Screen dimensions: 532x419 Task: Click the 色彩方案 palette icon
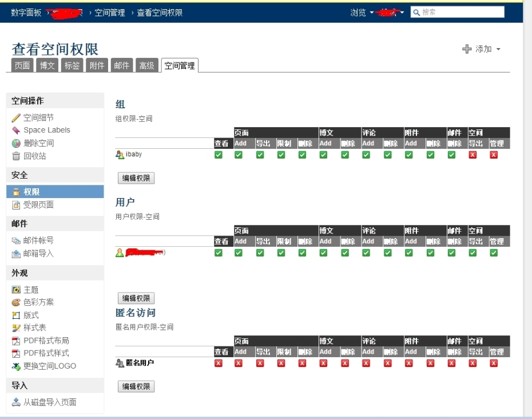click(x=16, y=303)
